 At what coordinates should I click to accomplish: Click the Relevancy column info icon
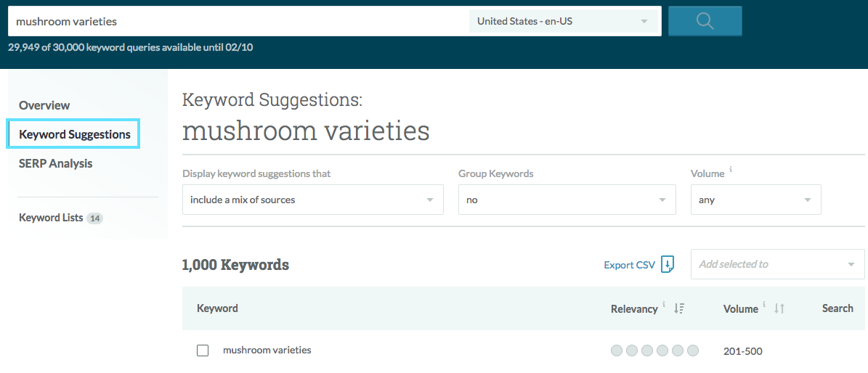pyautogui.click(x=664, y=305)
